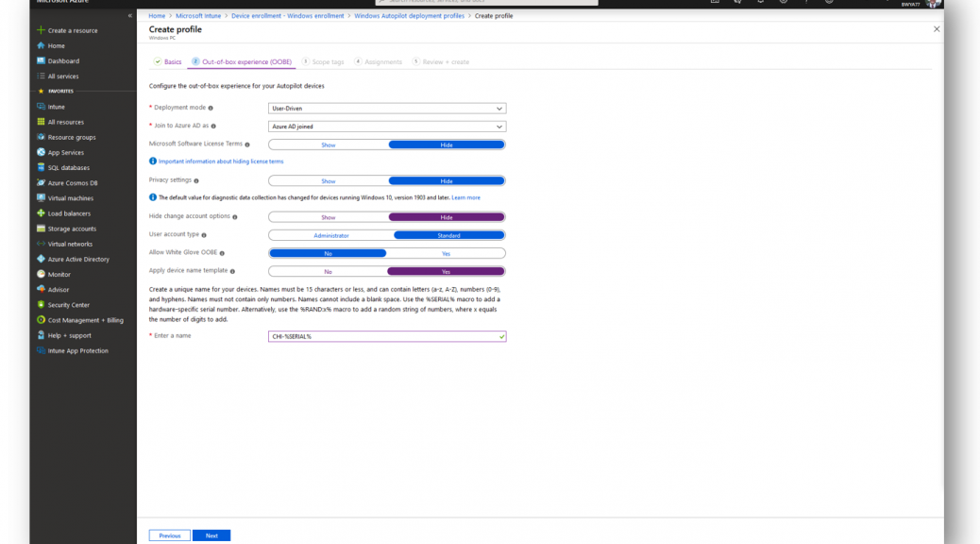Set Privacy settings to Show
The width and height of the screenshot is (980, 544).
click(329, 181)
